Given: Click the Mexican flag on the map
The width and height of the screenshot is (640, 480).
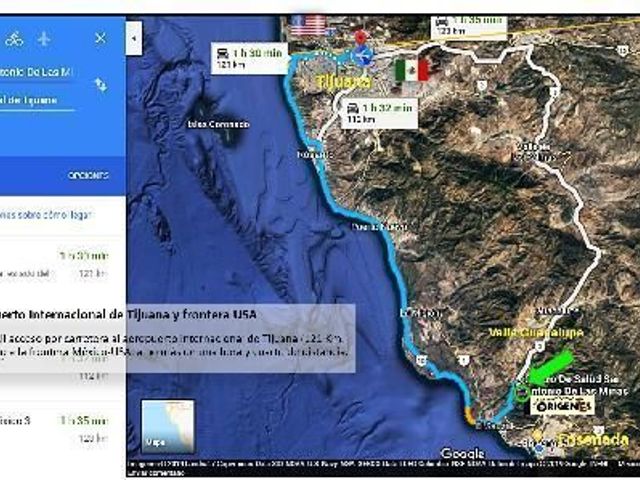Looking at the screenshot, I should pyautogui.click(x=412, y=71).
